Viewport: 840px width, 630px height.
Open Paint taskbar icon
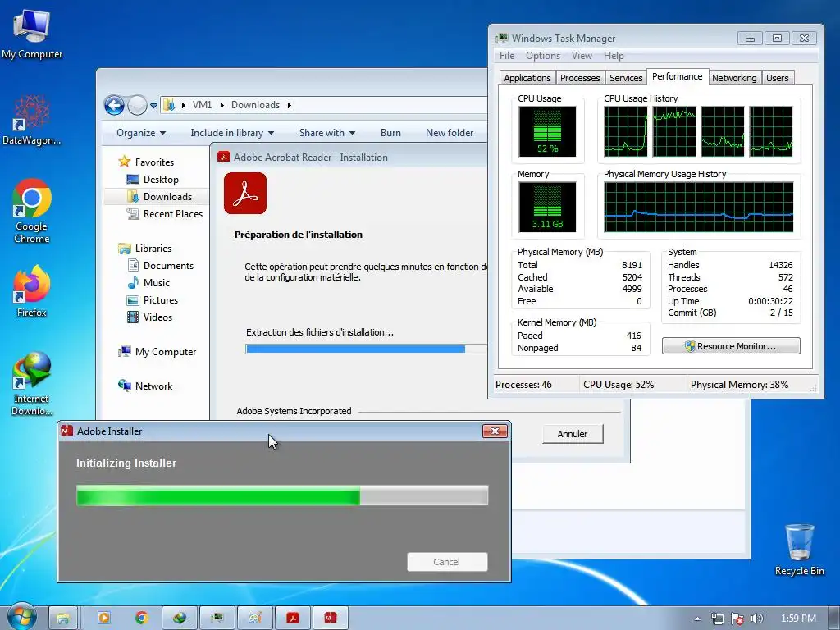(x=255, y=619)
